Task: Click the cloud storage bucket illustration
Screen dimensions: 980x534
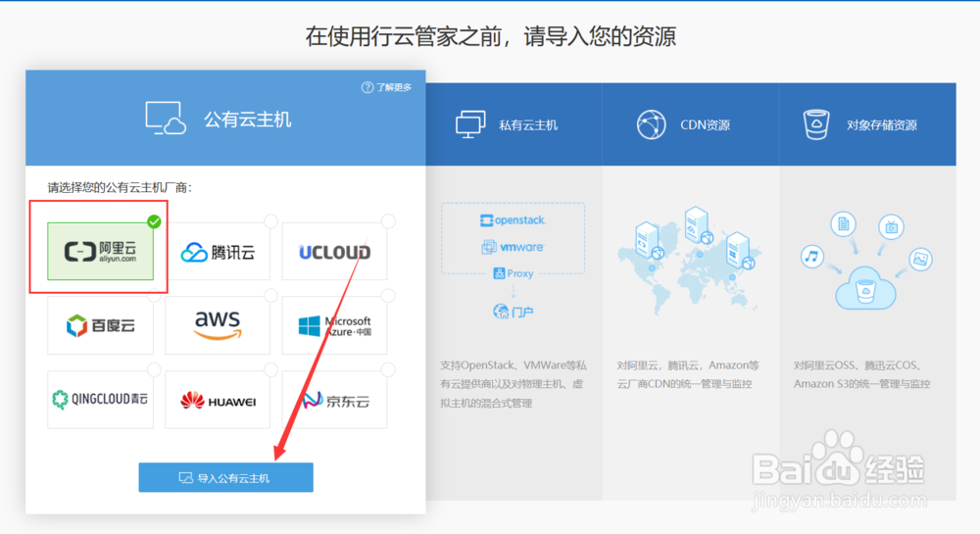Action: 865,288
